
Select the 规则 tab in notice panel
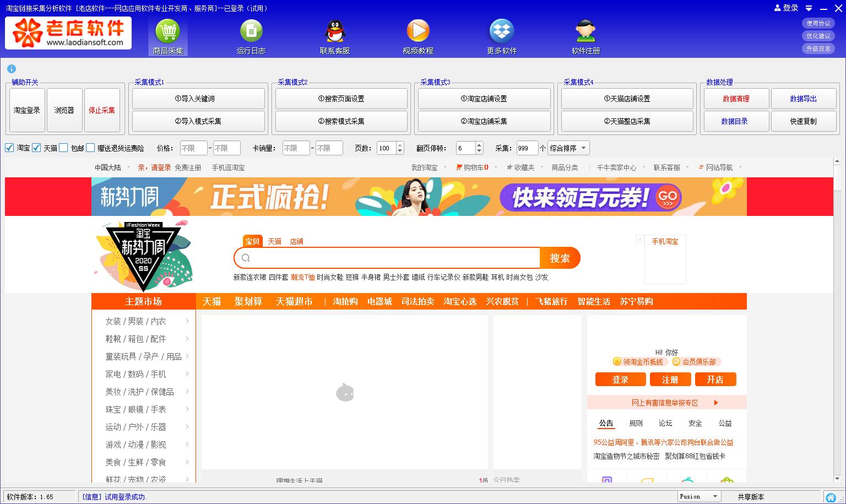[636, 423]
